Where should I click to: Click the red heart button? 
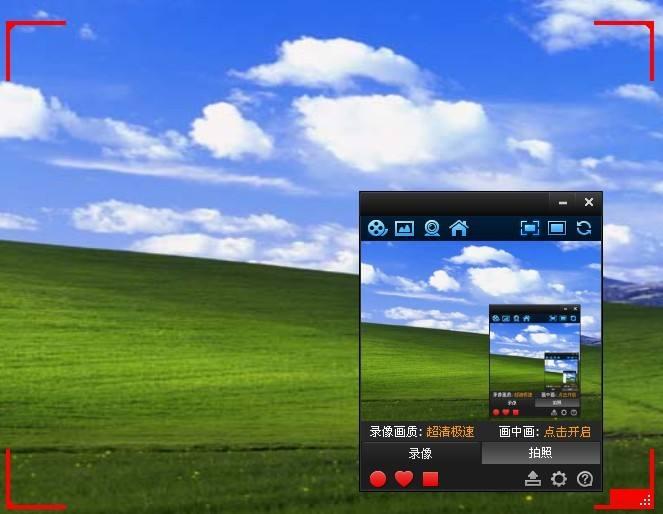point(404,479)
